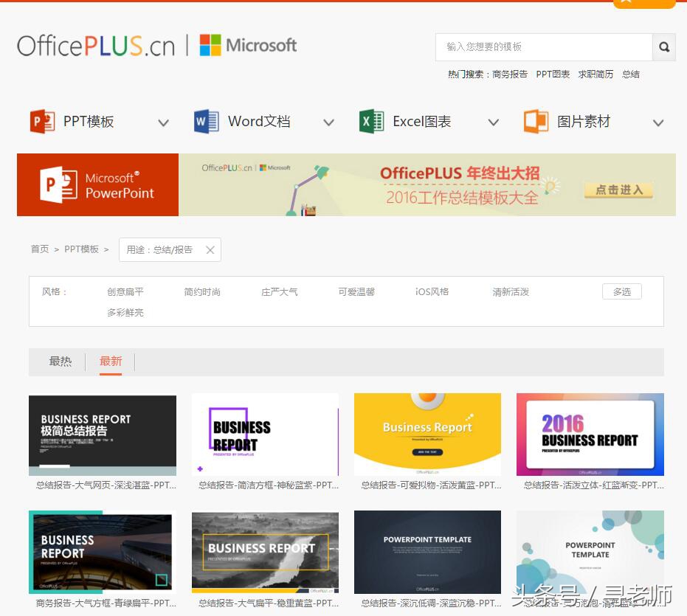Click hot search term 商务报告

point(510,75)
